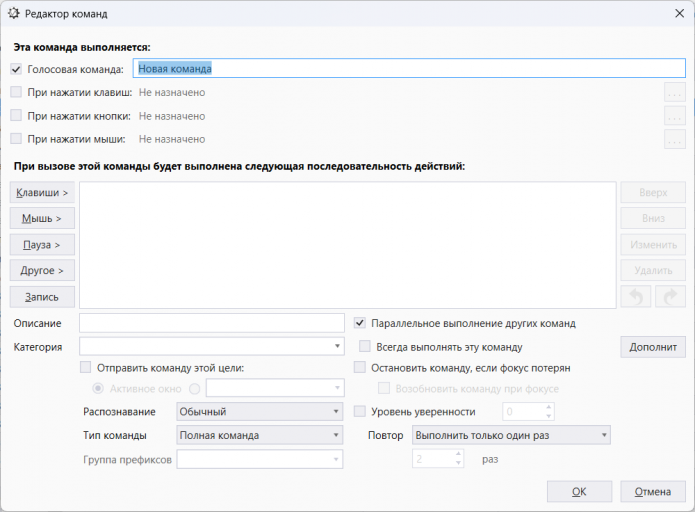
Task: Open the Другое actions menu
Action: (42, 270)
